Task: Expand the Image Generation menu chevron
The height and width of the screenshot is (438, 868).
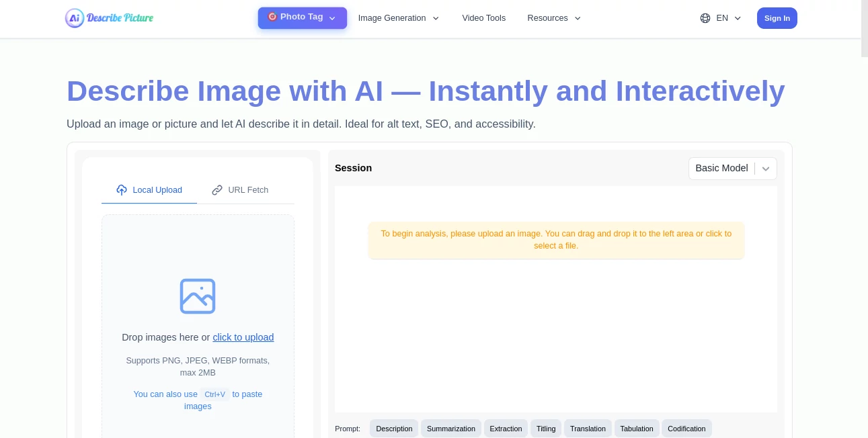Action: (436, 18)
